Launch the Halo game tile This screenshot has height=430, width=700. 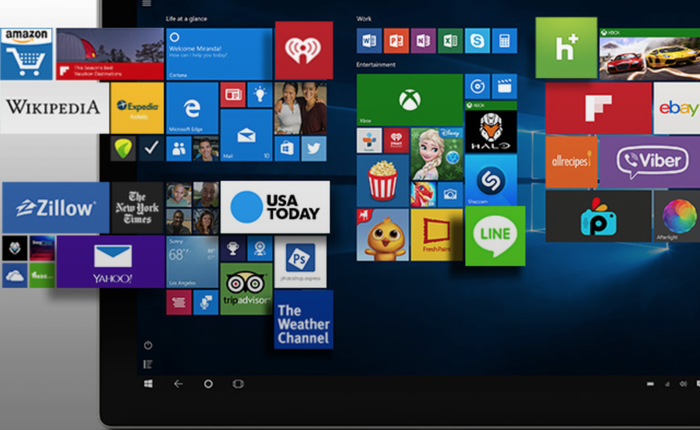click(x=490, y=132)
